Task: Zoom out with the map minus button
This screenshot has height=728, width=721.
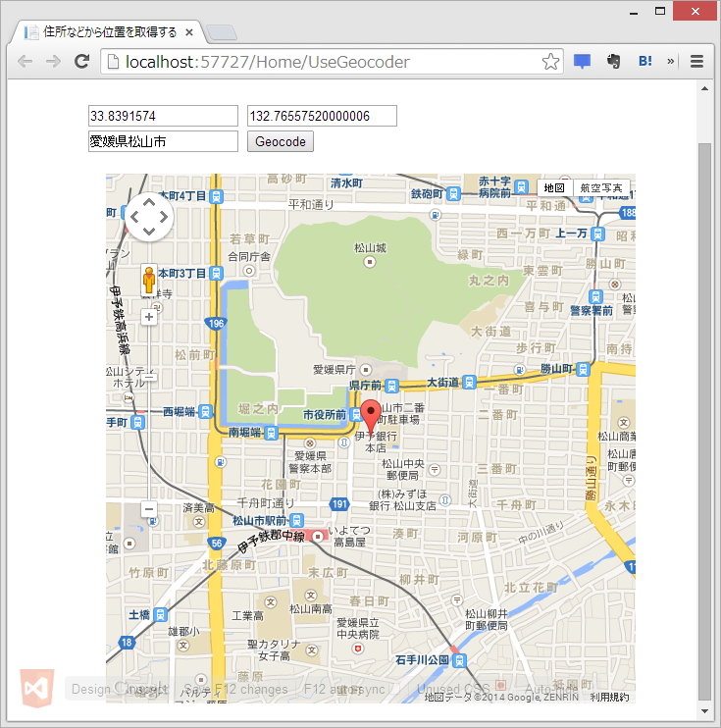Action: [x=148, y=509]
